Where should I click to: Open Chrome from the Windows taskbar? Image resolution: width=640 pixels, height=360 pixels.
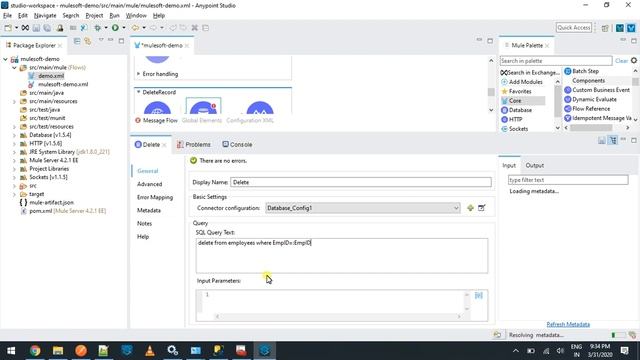[x=35, y=350]
